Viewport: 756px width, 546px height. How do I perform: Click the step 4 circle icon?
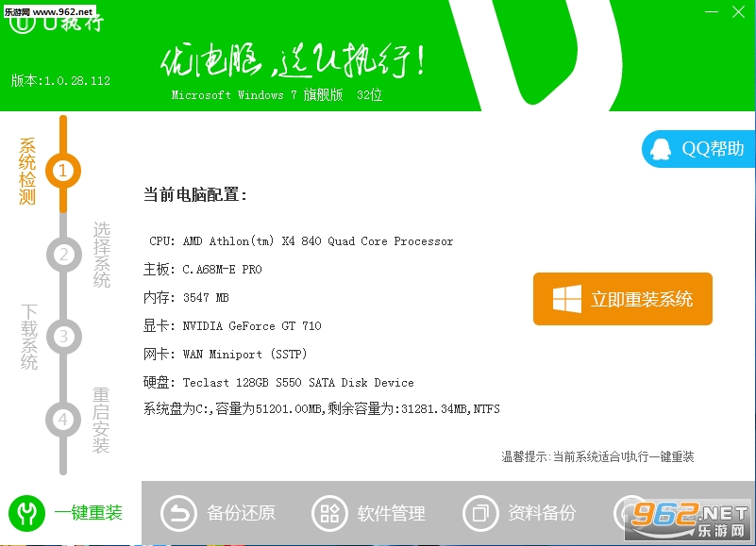(63, 420)
